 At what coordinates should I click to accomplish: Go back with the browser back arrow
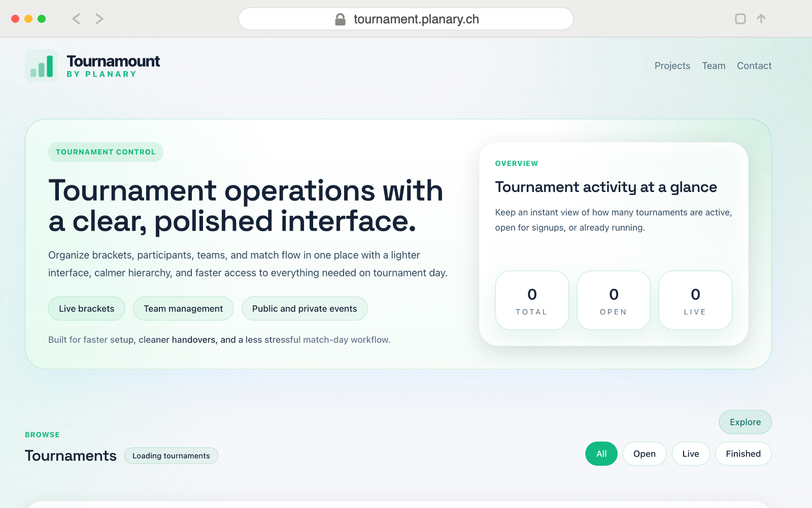click(x=76, y=19)
